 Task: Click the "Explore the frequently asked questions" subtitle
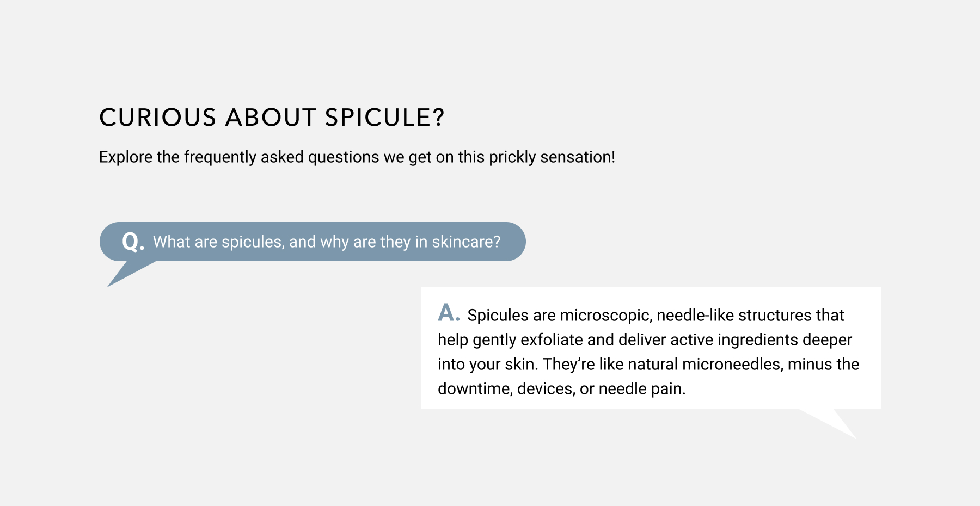coord(357,157)
